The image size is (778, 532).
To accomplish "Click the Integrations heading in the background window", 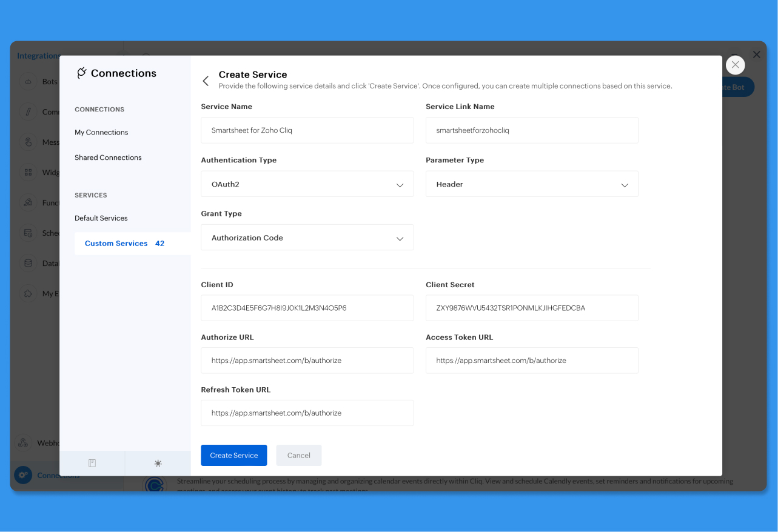I will pyautogui.click(x=38, y=56).
